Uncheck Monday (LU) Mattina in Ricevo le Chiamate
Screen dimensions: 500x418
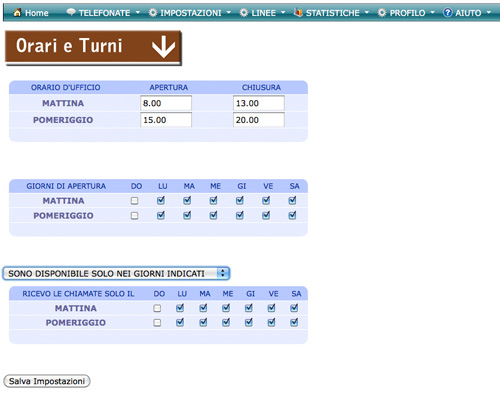[180, 308]
